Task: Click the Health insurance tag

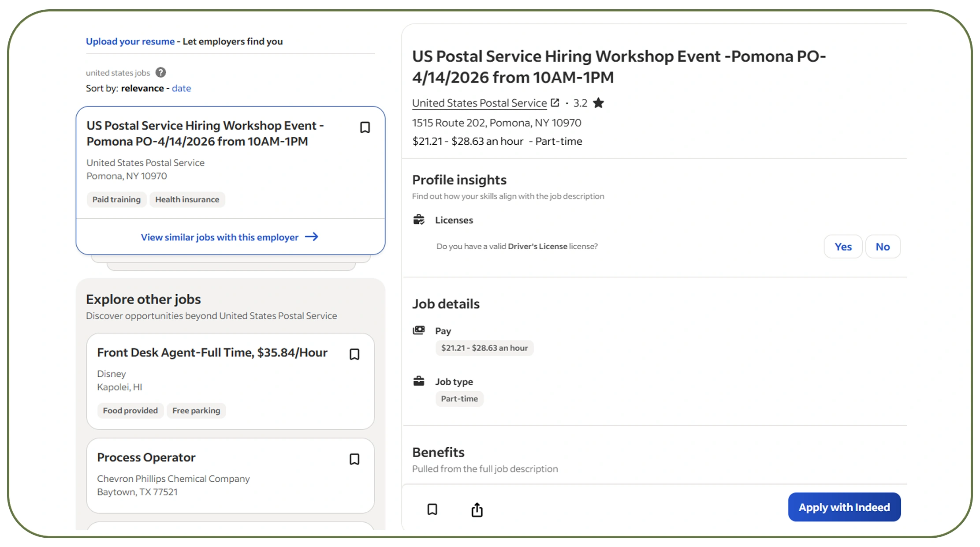Action: point(187,199)
